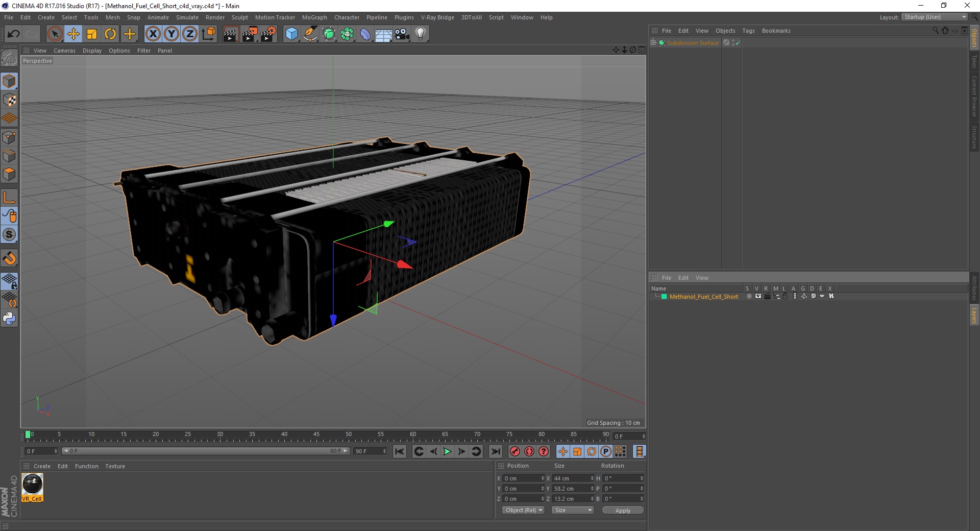This screenshot has height=531, width=980.
Task: Select Points mode in left sidebar
Action: pos(9,137)
